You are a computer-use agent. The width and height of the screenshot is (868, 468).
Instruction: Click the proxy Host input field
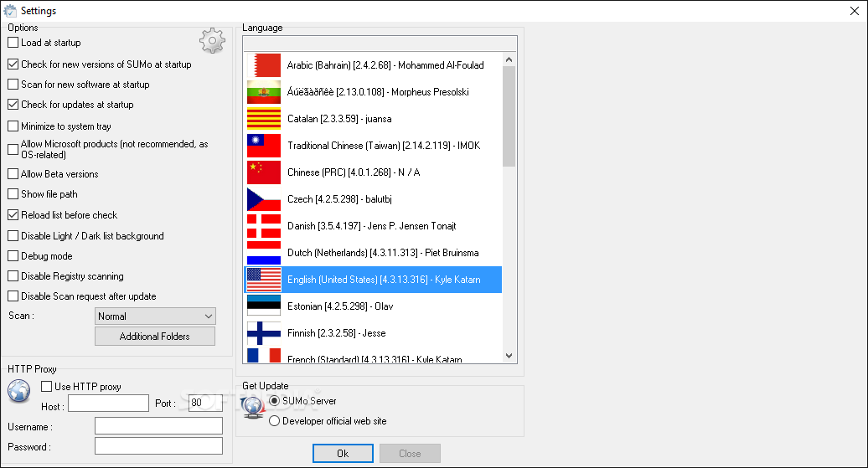pos(109,404)
